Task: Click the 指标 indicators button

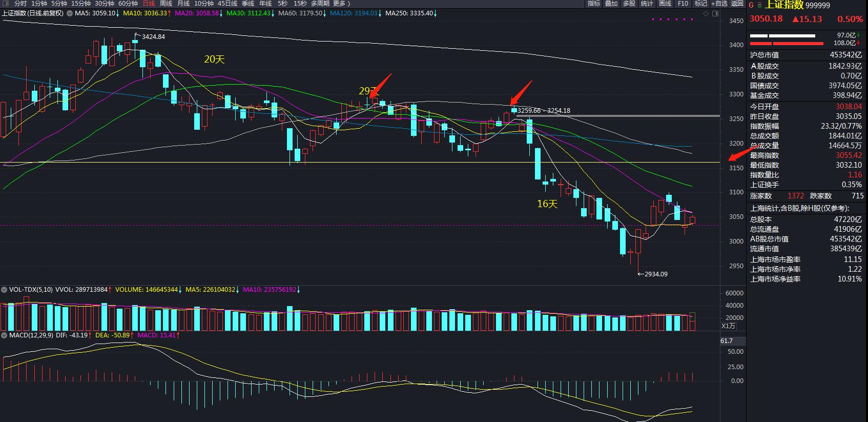Action: 594,4
